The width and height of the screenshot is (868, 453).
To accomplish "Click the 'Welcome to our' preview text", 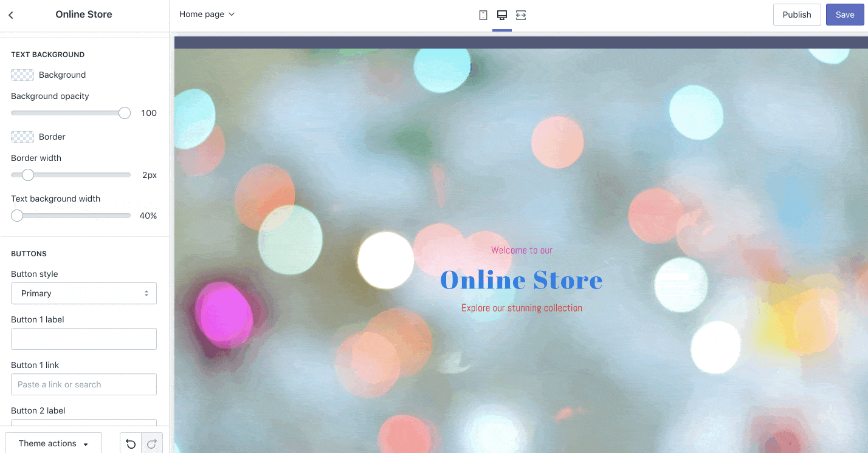I will (x=522, y=250).
